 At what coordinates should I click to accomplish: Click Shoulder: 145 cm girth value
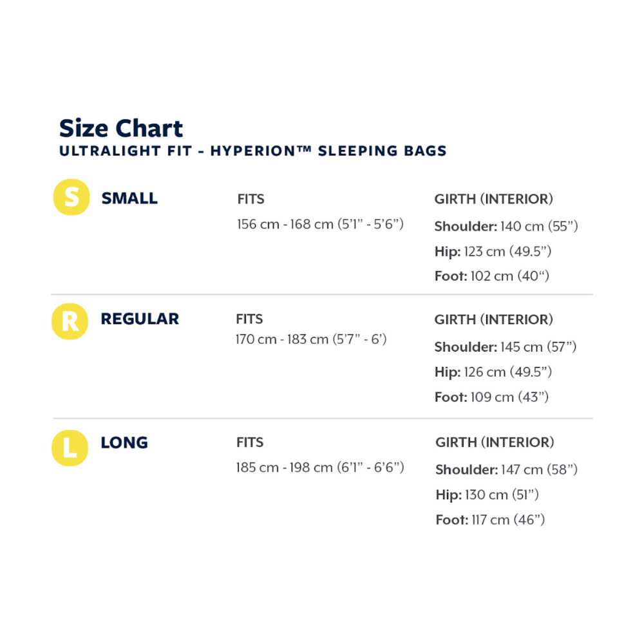point(506,347)
